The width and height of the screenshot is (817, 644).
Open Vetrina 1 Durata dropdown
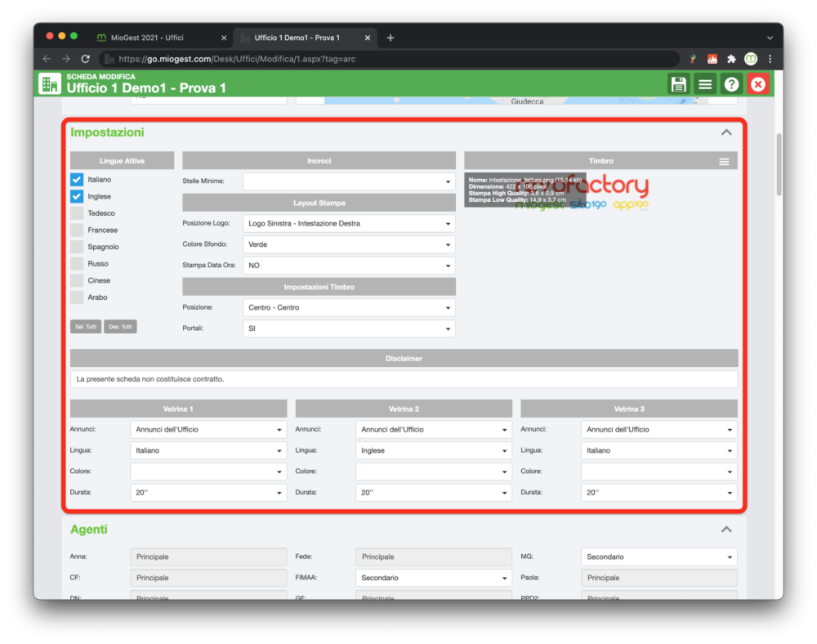[208, 492]
